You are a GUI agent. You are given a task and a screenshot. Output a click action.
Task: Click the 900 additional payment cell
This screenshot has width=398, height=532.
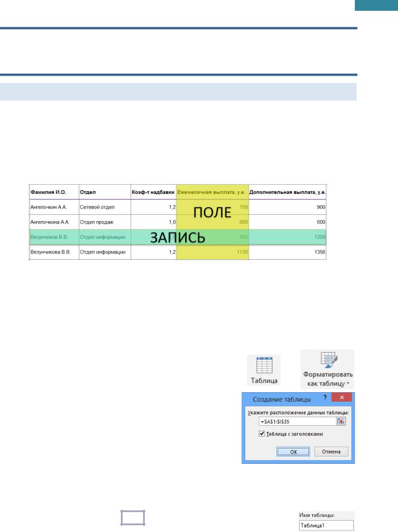pos(287,207)
